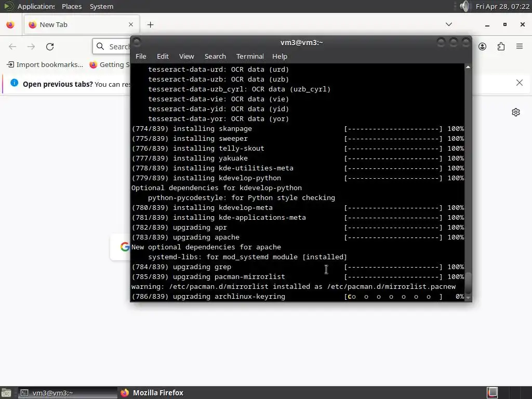Click 'Optional dependencies for kdevelop-python' line
The image size is (532, 399).
pos(217,188)
